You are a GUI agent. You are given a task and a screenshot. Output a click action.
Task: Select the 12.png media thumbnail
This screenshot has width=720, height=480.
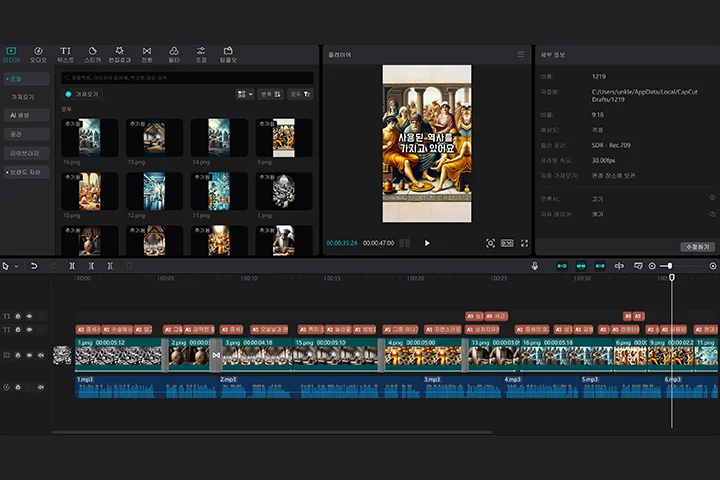pos(154,191)
